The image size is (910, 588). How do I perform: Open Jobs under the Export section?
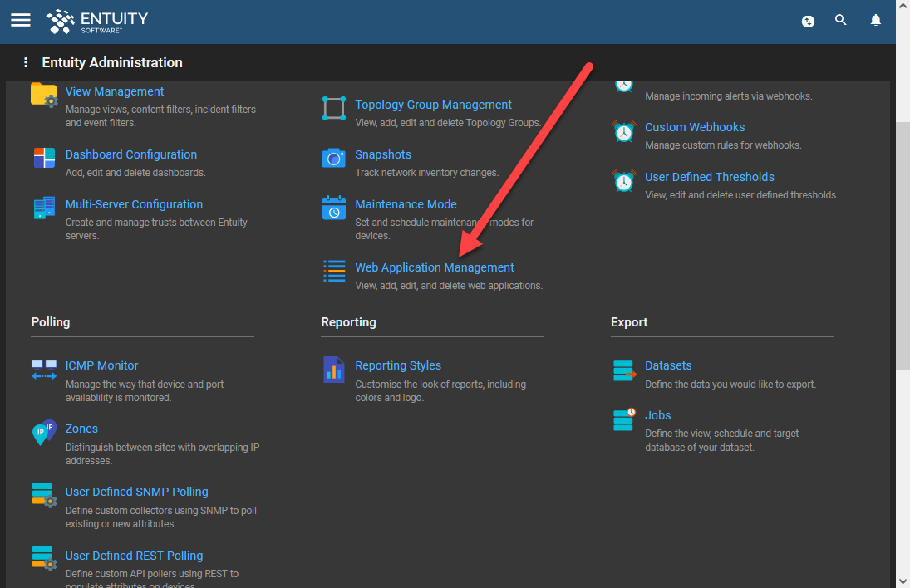coord(657,415)
